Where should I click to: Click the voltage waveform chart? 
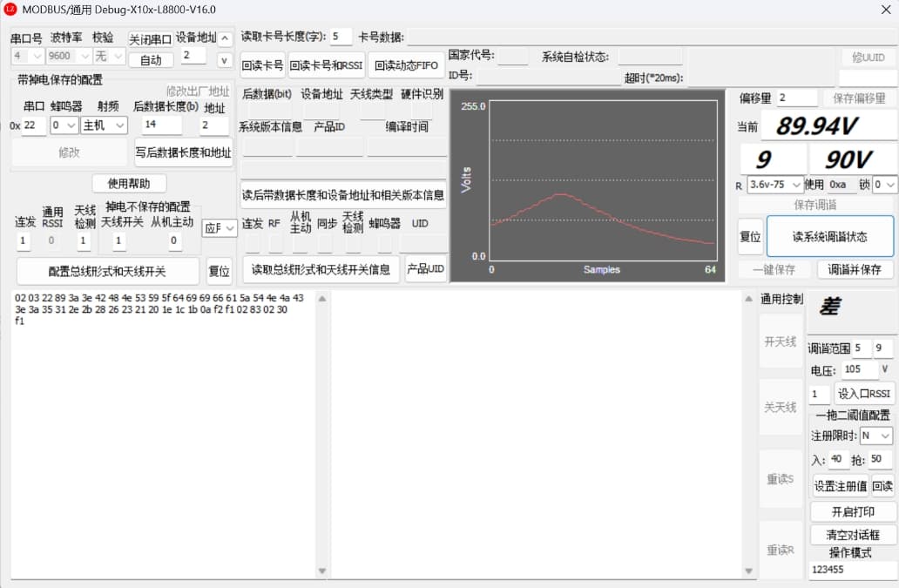[x=588, y=186]
